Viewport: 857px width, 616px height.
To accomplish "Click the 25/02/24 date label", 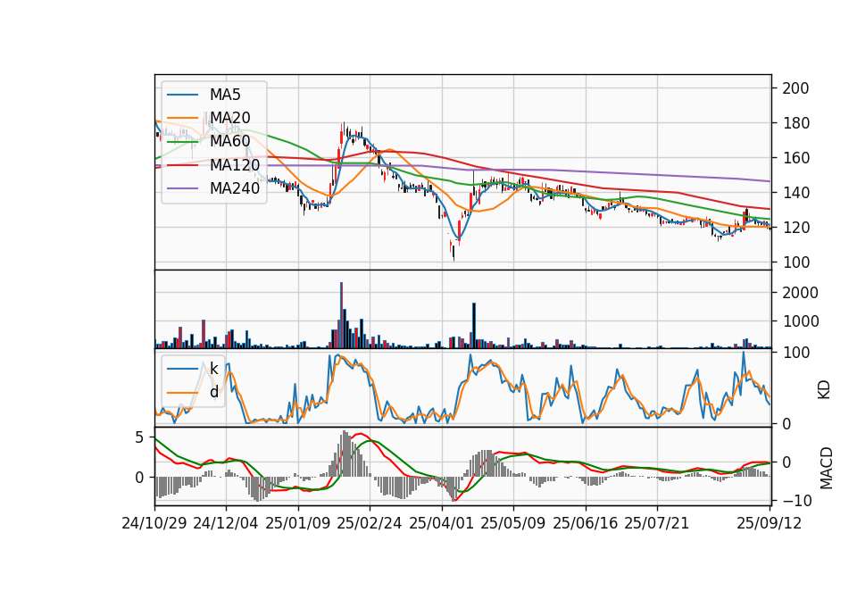I will click(x=370, y=523).
